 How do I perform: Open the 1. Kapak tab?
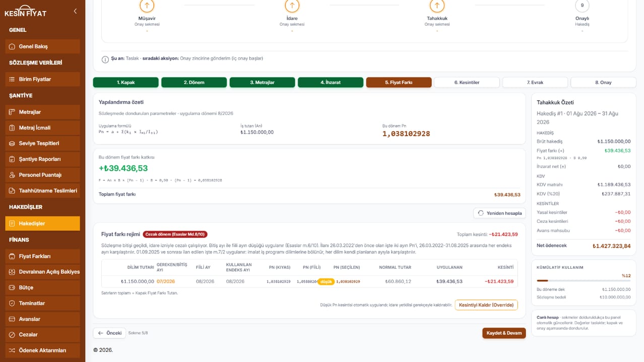[x=126, y=82]
